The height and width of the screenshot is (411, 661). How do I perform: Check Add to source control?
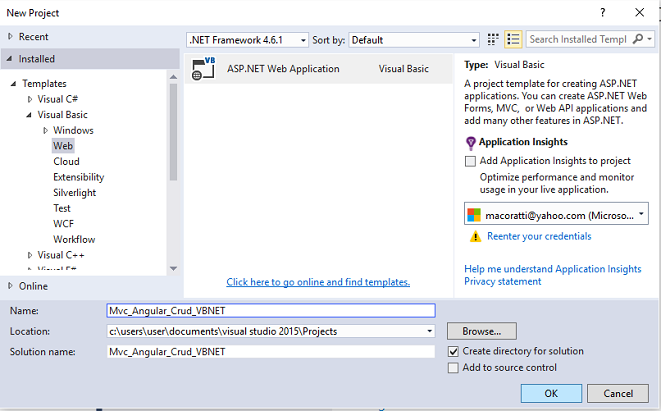click(x=453, y=368)
